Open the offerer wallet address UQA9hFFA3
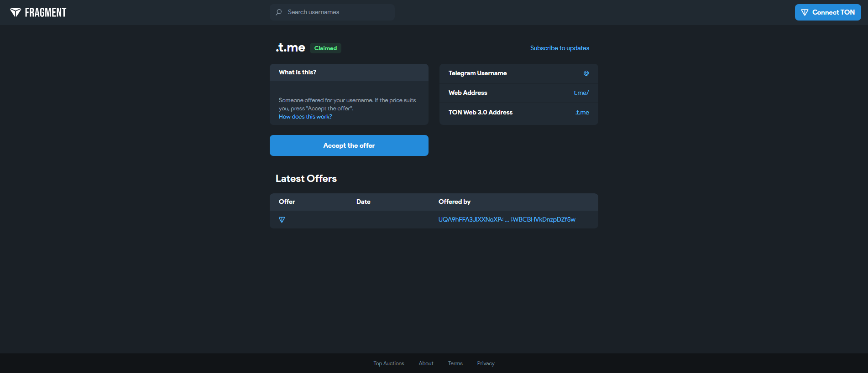This screenshot has width=868, height=373. point(507,219)
